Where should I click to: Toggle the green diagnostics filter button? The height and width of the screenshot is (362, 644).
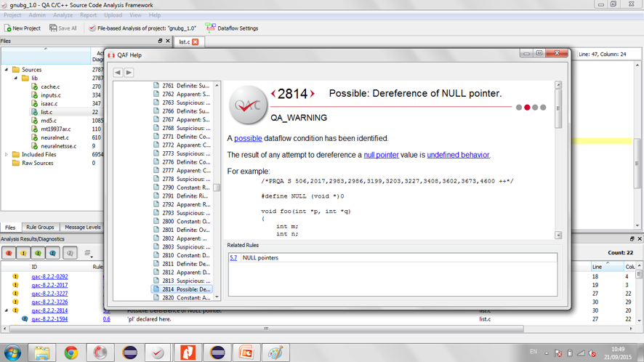pos(38,253)
